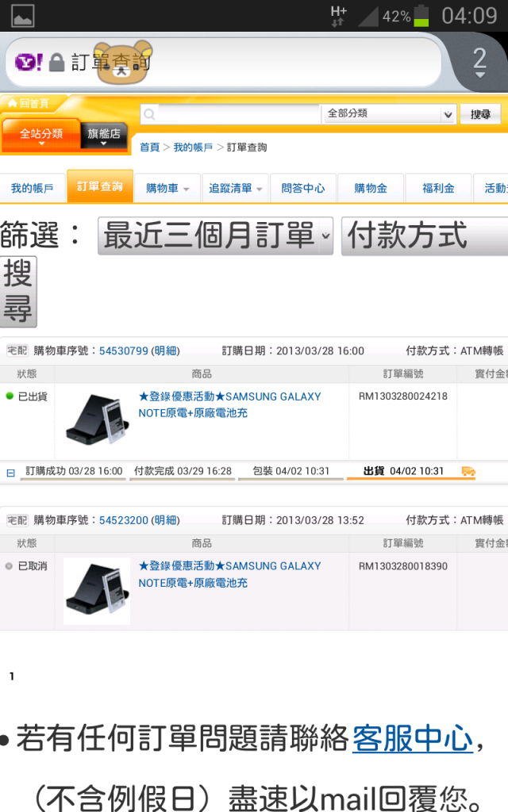Click the 已出貨 status text
Image resolution: width=508 pixels, height=812 pixels.
(32, 396)
